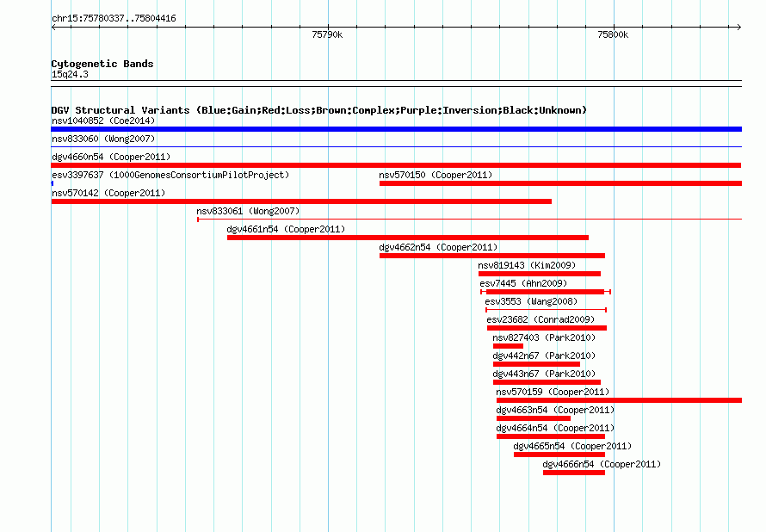The height and width of the screenshot is (532, 766).
Task: Click the dgv4664n54 (Cooper2011) red bar
Action: coord(551,436)
